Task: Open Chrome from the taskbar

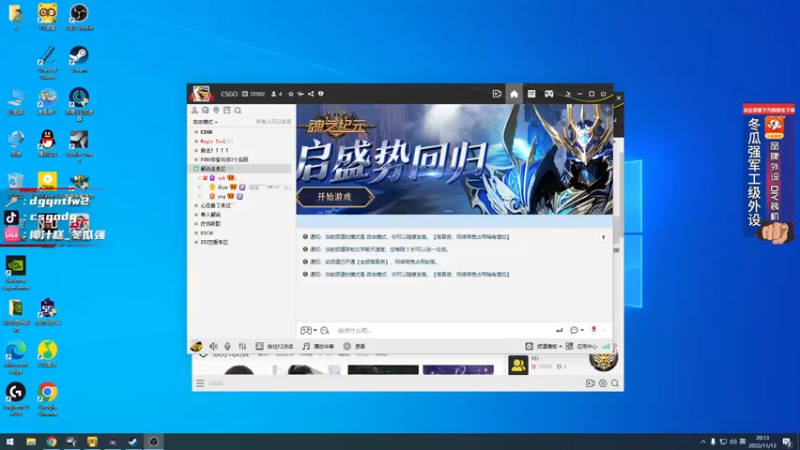Action: [52, 442]
